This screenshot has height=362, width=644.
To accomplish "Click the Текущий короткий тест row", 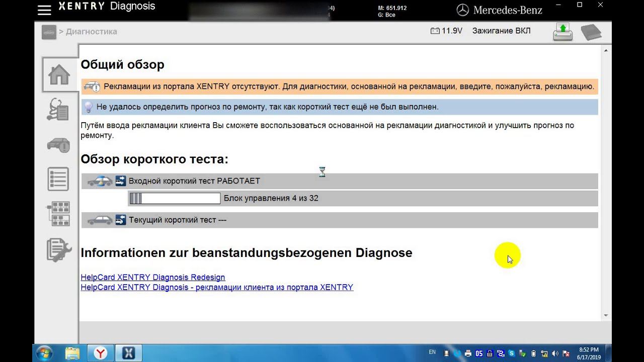I will (340, 220).
